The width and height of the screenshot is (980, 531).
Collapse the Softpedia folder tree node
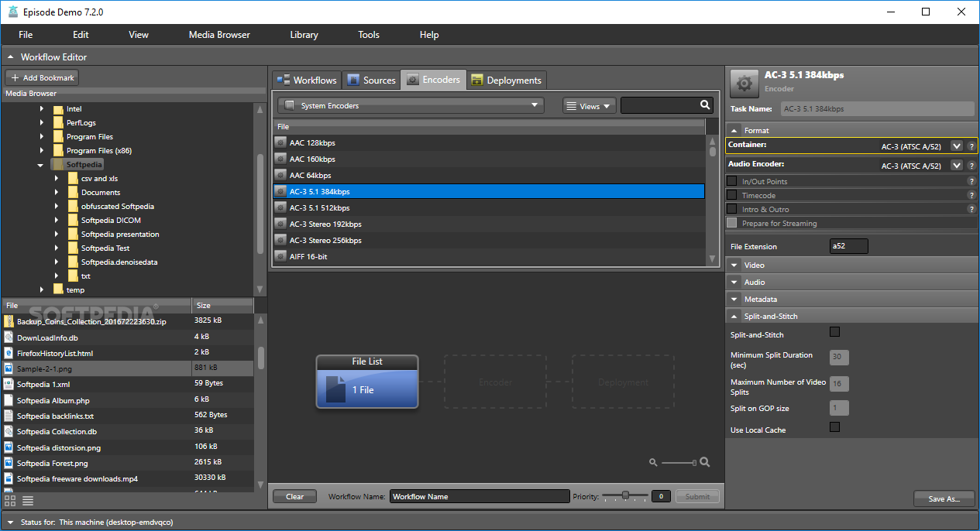(40, 165)
